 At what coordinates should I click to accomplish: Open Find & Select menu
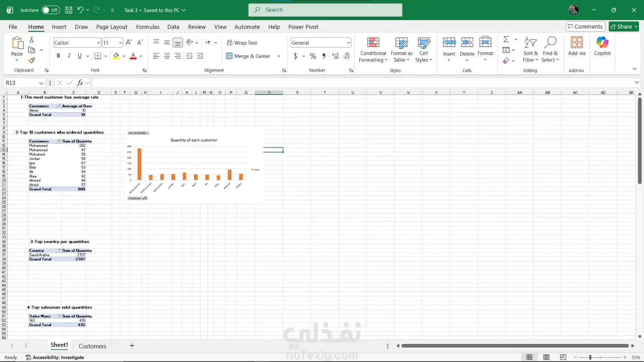click(550, 50)
